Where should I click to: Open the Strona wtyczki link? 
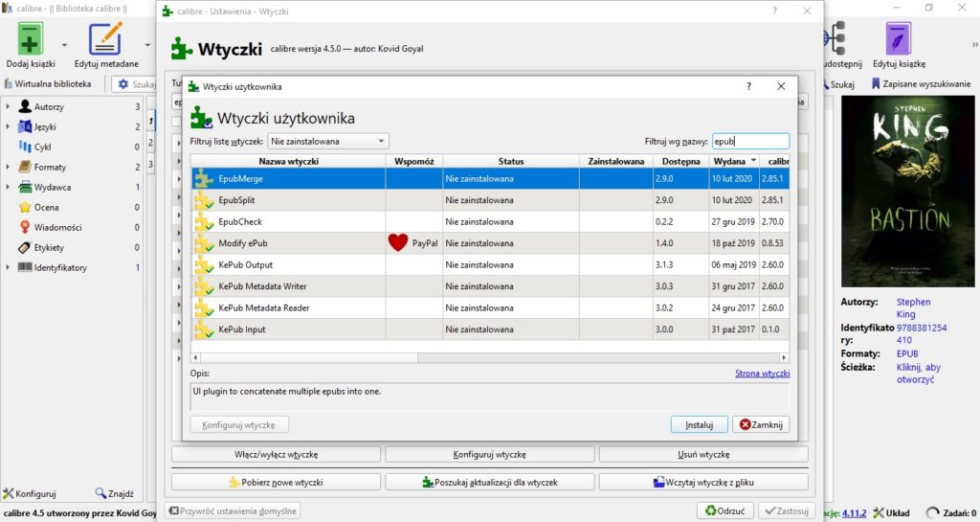tap(762, 374)
